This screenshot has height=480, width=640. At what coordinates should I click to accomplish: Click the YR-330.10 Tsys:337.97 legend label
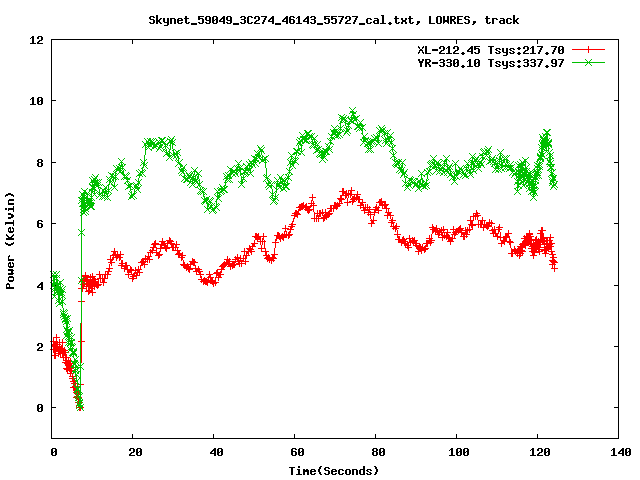[491, 63]
